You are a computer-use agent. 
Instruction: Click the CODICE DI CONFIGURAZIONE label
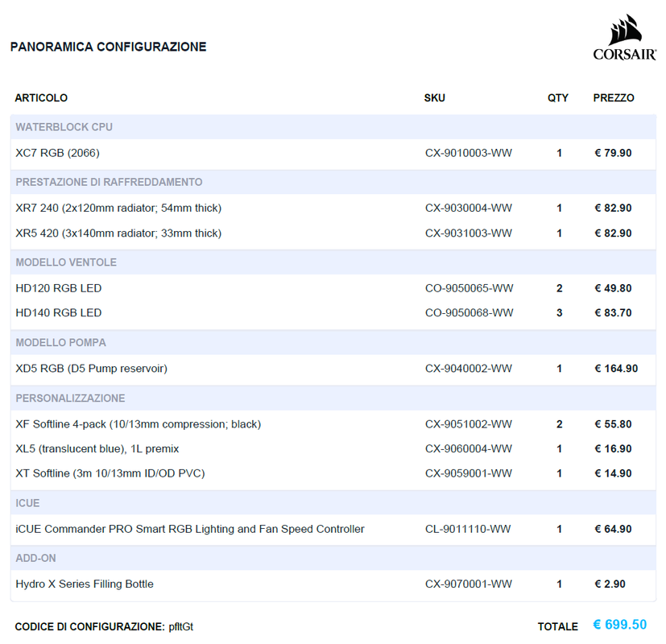89,627
